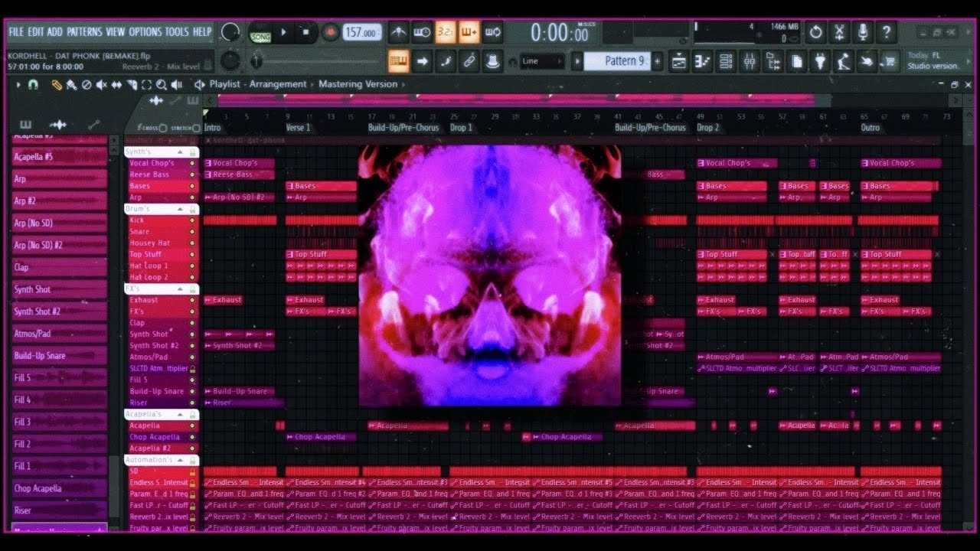Open the PATTERNS menu
The height and width of the screenshot is (551, 980).
84,32
